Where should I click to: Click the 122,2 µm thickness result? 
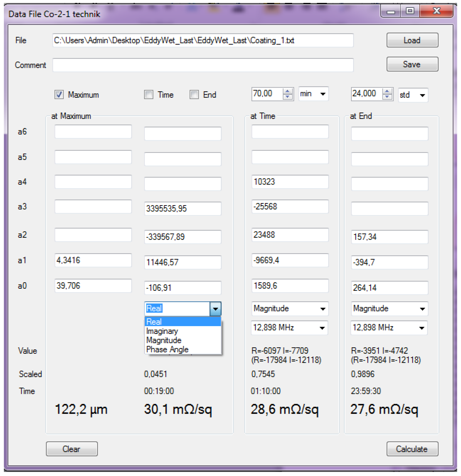coord(81,410)
